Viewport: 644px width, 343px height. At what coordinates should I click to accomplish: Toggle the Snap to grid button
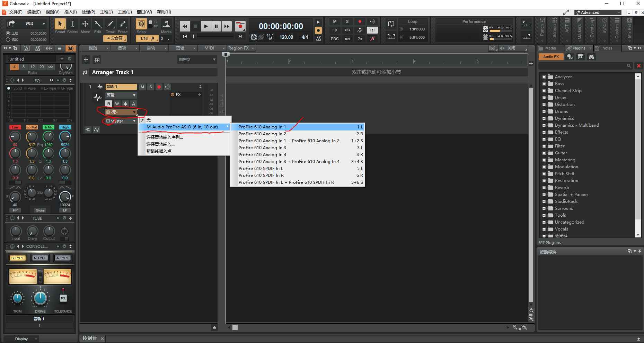pyautogui.click(x=141, y=24)
